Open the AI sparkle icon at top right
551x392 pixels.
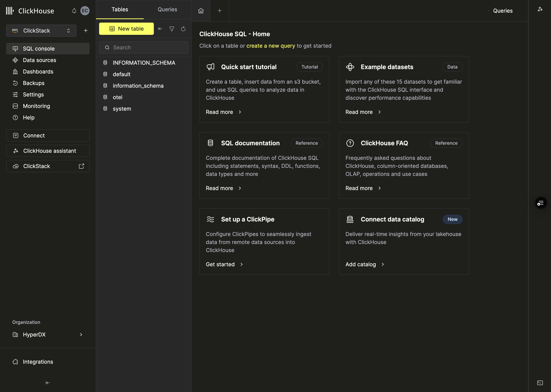[540, 9]
